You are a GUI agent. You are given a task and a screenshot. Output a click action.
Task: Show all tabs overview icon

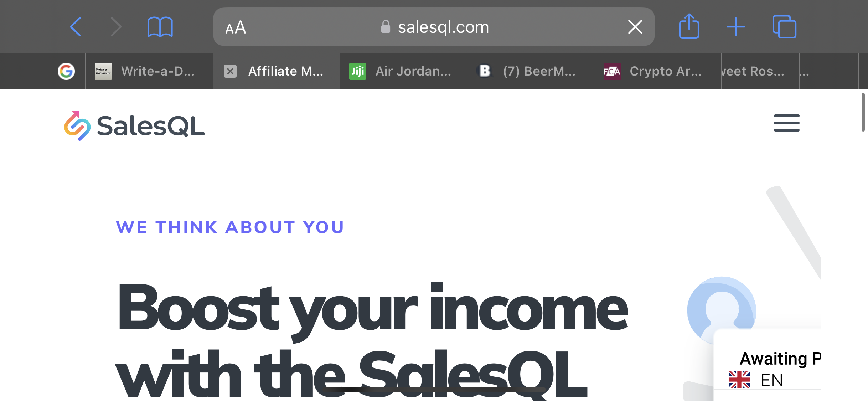click(784, 27)
